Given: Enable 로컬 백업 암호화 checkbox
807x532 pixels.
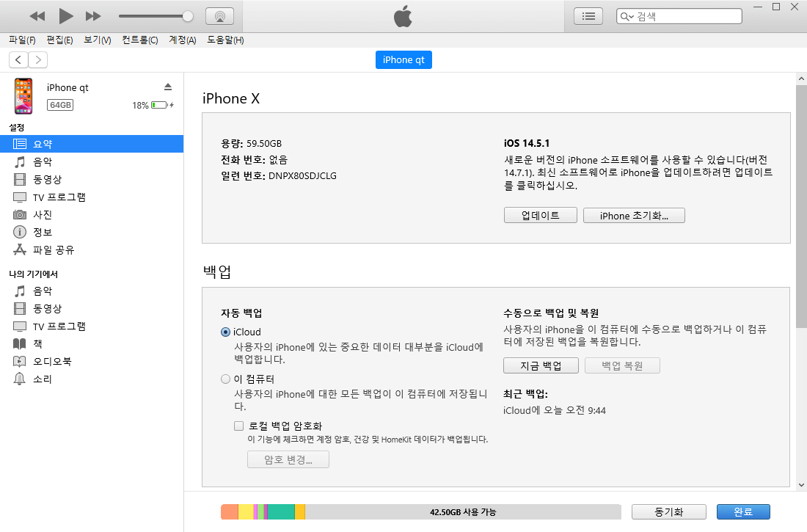Looking at the screenshot, I should 238,425.
